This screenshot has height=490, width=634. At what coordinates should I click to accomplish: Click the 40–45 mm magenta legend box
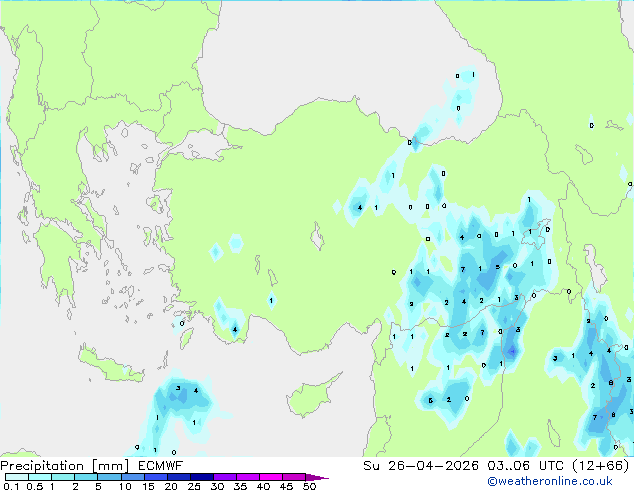(271, 477)
